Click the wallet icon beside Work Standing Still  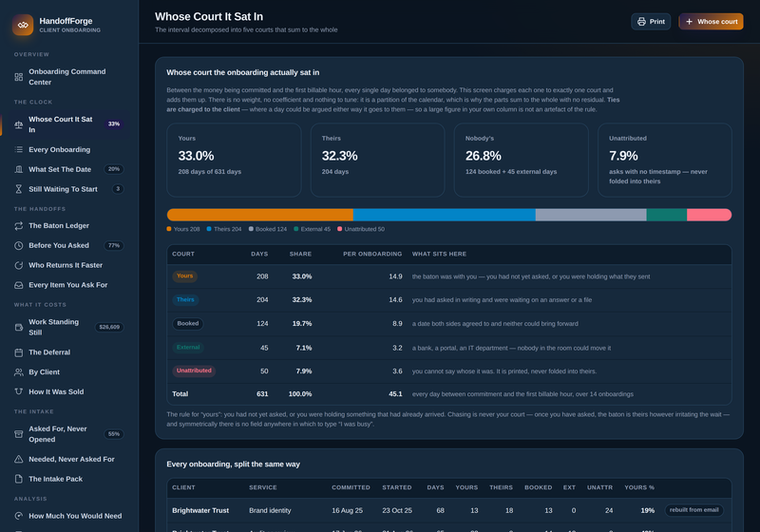pyautogui.click(x=18, y=328)
